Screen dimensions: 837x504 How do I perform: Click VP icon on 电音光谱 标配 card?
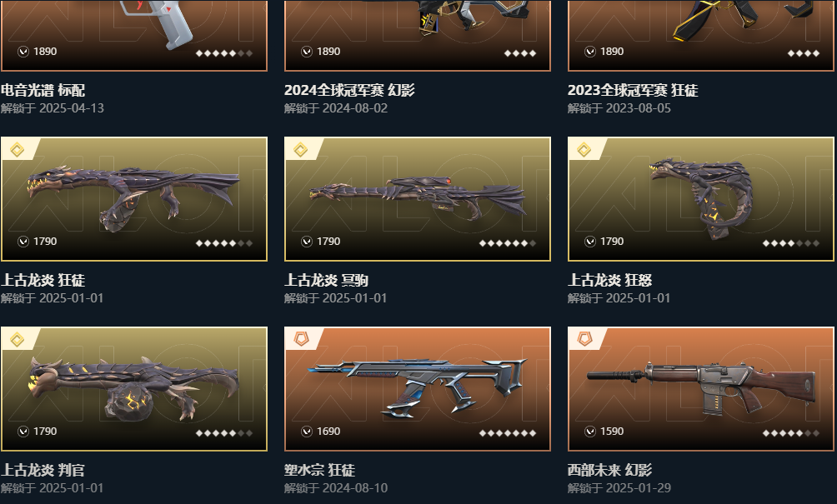tap(23, 52)
